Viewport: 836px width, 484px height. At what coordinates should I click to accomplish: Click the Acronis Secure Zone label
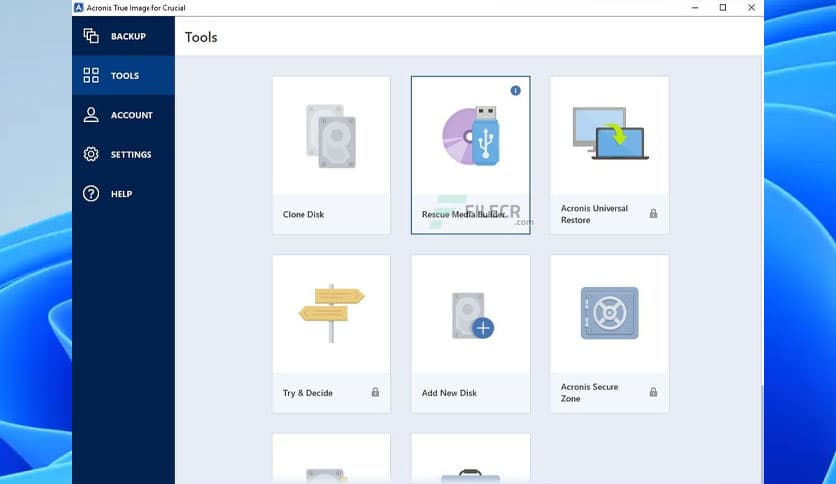coord(589,392)
